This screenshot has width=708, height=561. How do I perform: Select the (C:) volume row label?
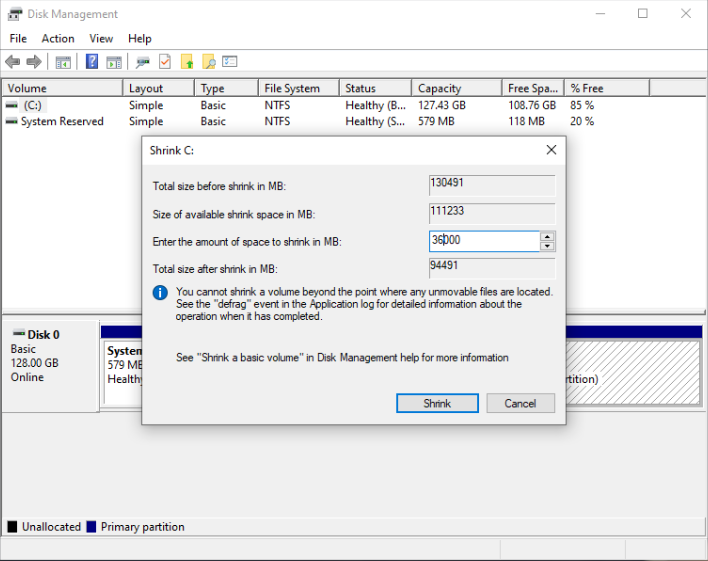click(33, 105)
